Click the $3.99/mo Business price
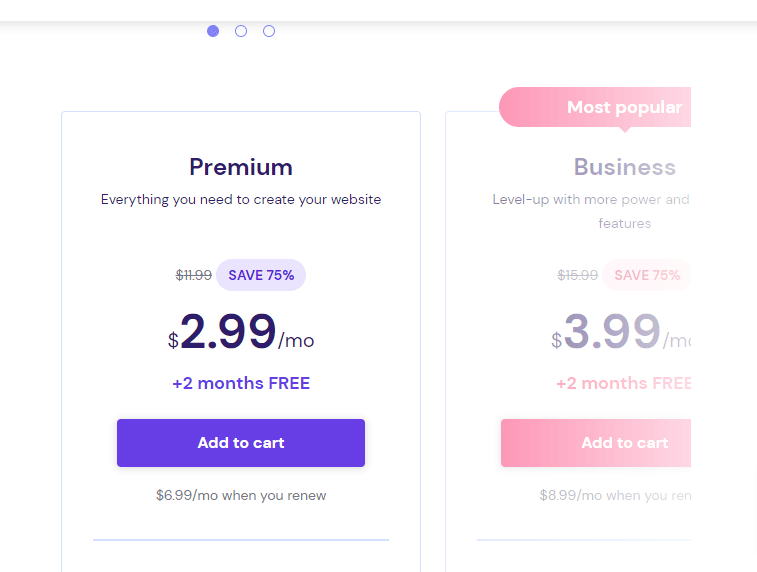 coord(621,332)
